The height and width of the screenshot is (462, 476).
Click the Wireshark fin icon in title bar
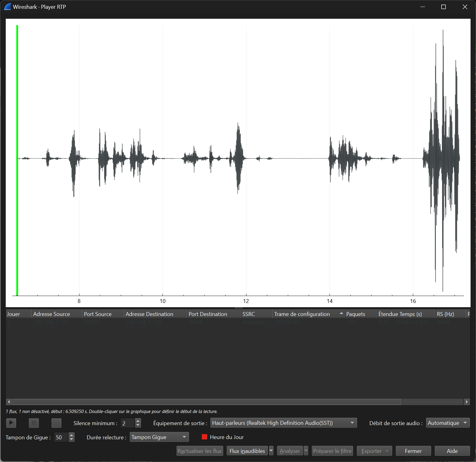(8, 7)
